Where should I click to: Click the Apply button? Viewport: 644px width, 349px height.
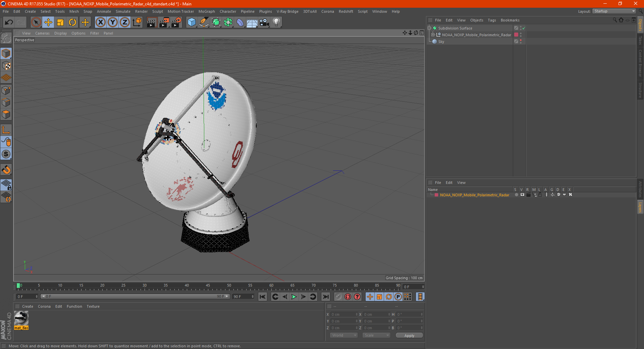409,336
